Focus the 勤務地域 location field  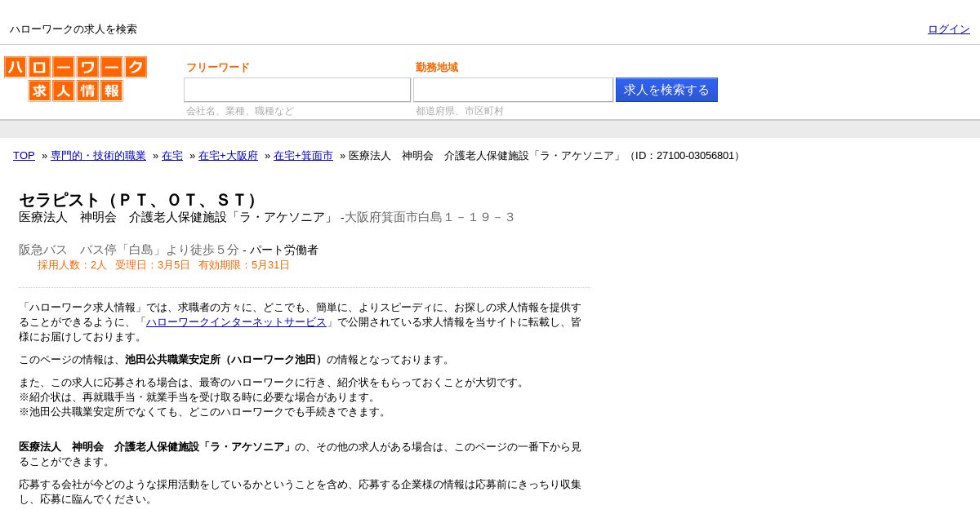(x=513, y=90)
